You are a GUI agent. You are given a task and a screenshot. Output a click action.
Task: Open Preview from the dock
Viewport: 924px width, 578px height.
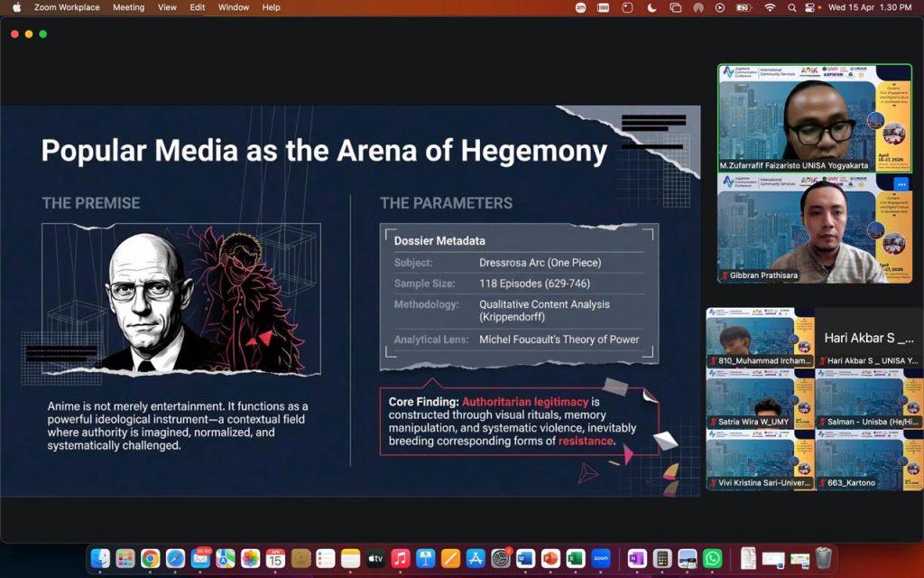point(687,558)
